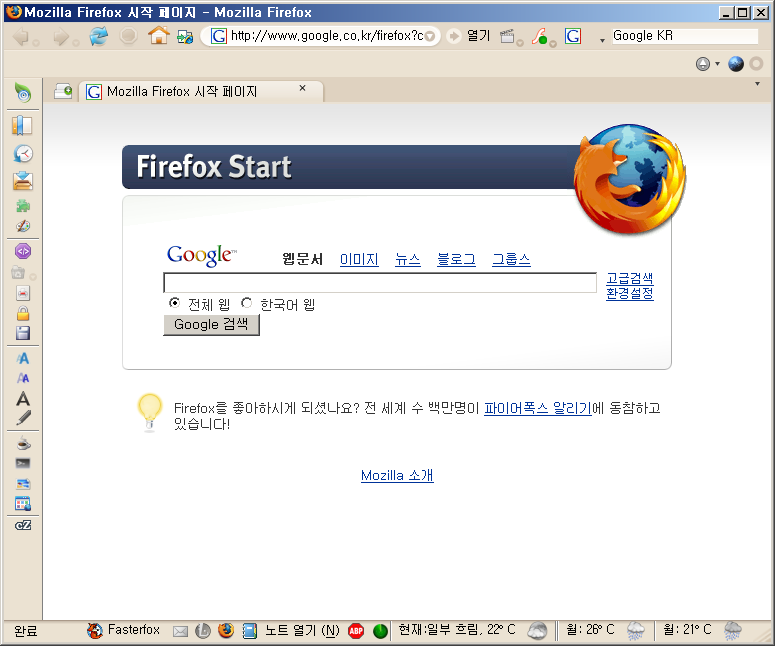
Task: Click the cZ icon at sidebar bottom
Action: (23, 525)
